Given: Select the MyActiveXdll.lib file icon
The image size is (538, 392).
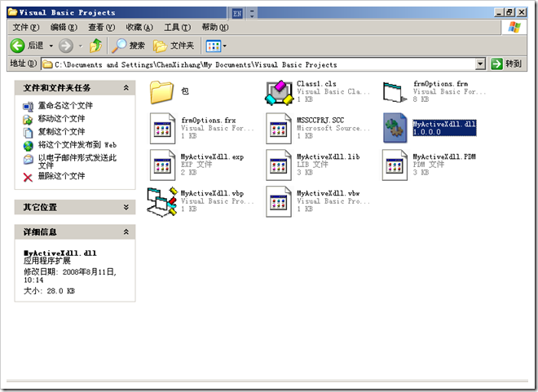Looking at the screenshot, I should tap(279, 165).
